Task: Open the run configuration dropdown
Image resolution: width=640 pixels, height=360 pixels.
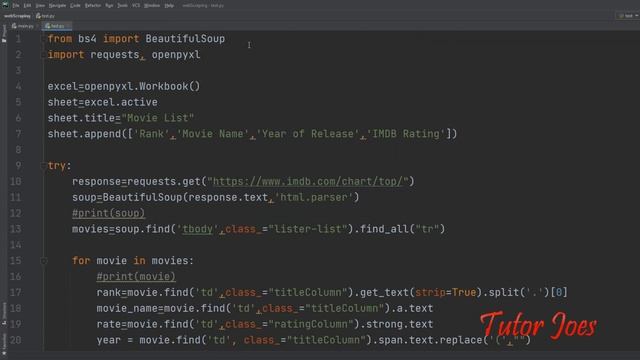Action: click(x=628, y=16)
